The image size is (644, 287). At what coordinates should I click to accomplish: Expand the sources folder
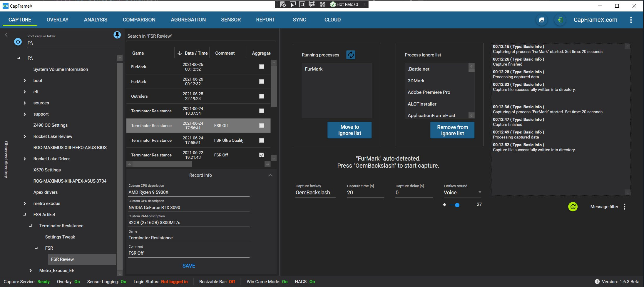tap(25, 103)
